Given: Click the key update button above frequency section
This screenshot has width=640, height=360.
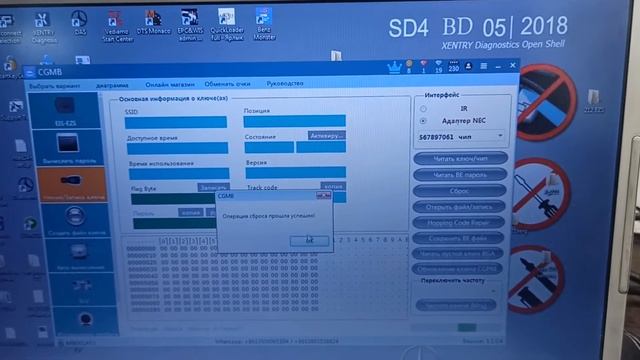Looking at the screenshot, I should pos(457,269).
